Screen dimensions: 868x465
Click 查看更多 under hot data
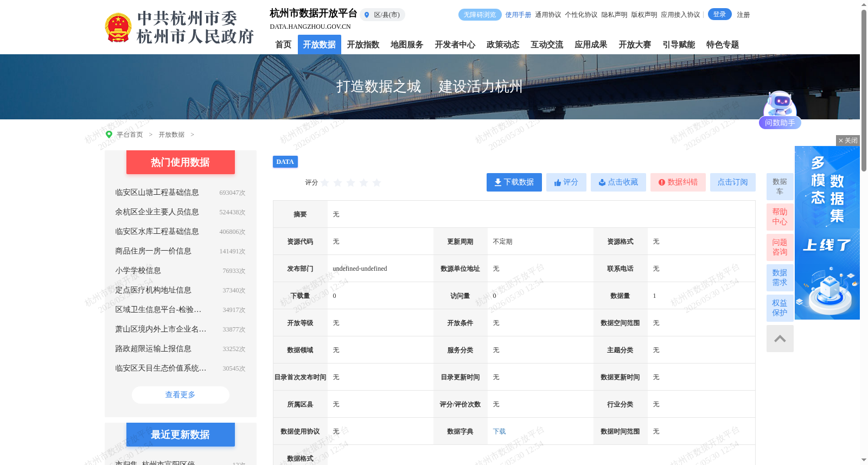[x=181, y=395]
